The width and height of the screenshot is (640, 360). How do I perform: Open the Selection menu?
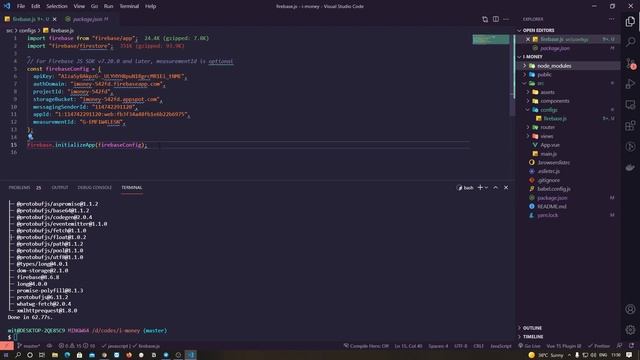coord(57,6)
